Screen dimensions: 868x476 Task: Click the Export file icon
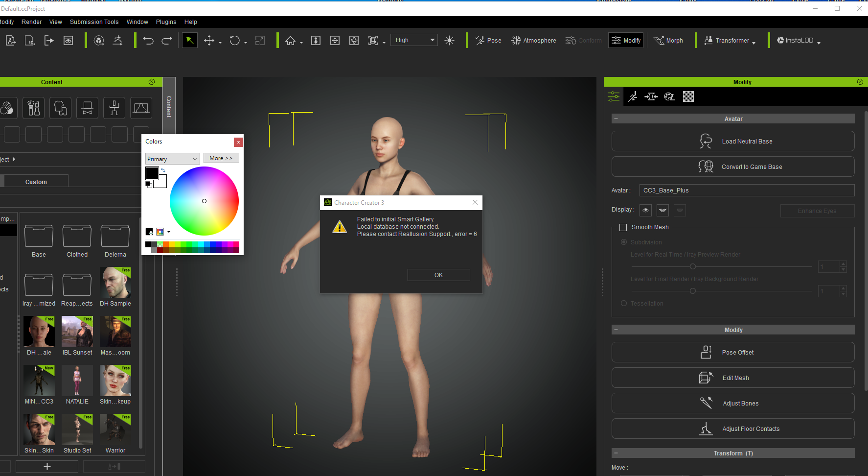49,41
